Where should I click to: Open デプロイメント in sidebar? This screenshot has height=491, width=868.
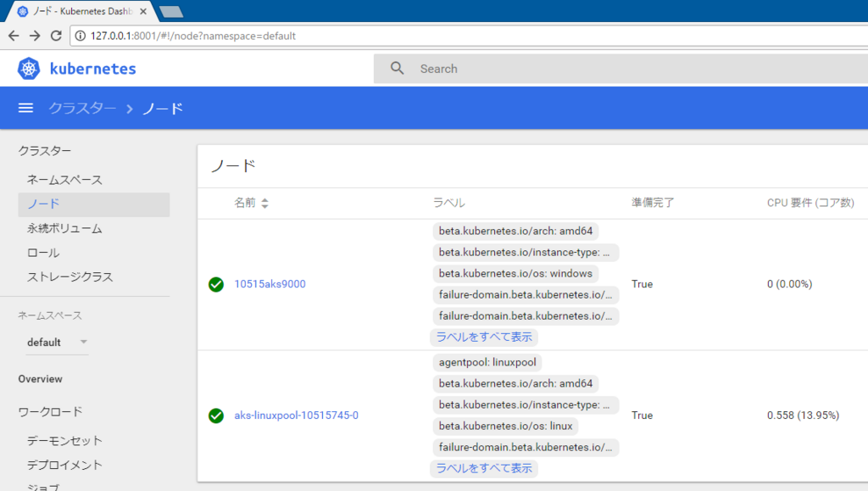pos(64,465)
